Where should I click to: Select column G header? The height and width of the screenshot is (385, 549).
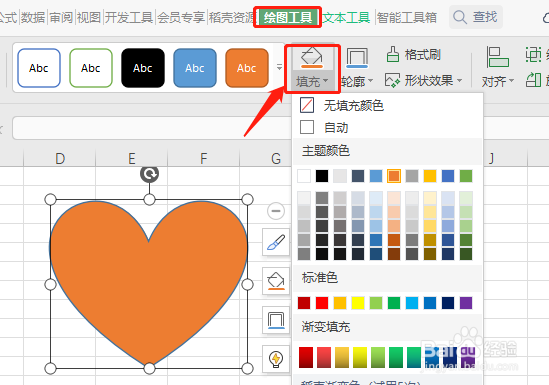pos(276,159)
